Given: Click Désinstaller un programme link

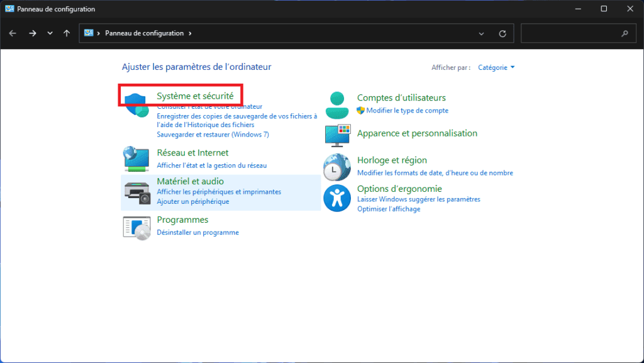Looking at the screenshot, I should pos(197,232).
